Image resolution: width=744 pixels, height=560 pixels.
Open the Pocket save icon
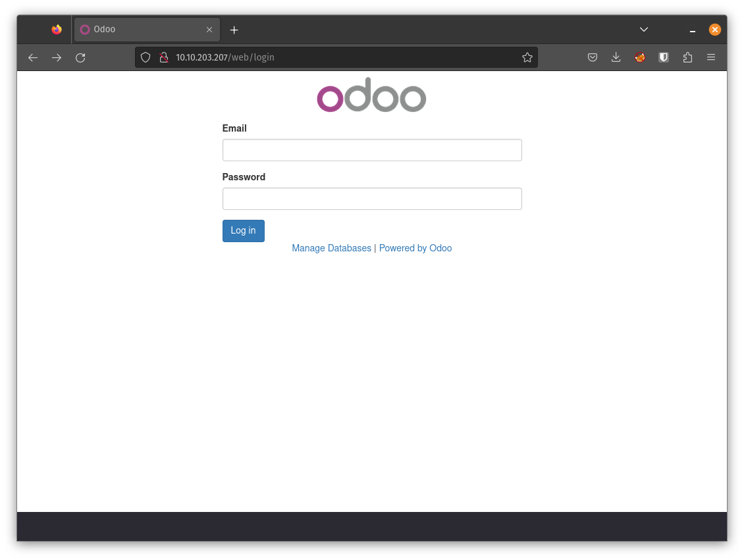click(593, 57)
